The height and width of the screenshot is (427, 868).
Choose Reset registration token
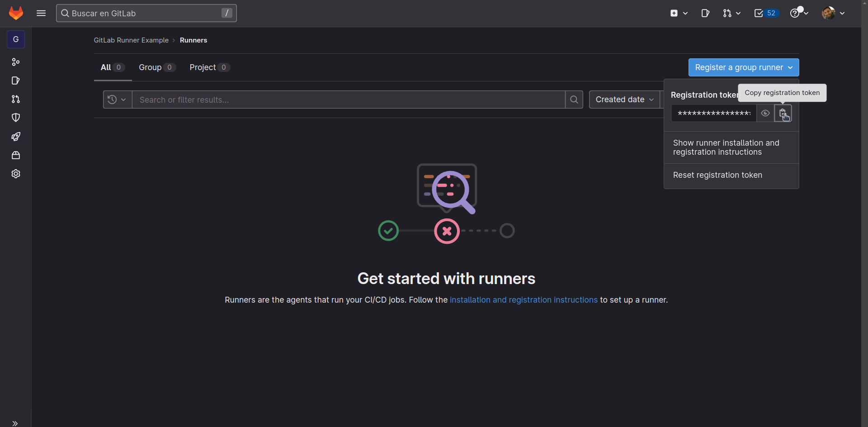(731, 175)
